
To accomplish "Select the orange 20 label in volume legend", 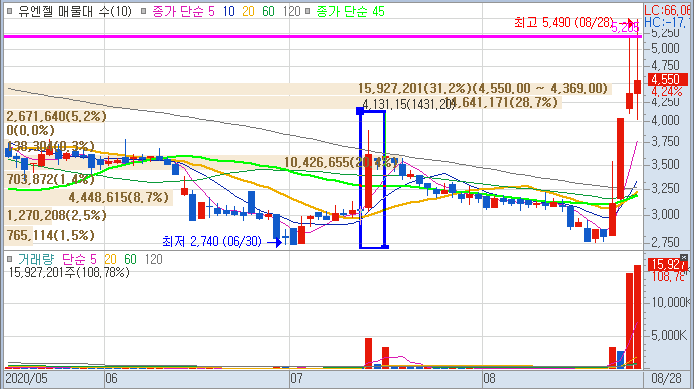I will click(110, 259).
